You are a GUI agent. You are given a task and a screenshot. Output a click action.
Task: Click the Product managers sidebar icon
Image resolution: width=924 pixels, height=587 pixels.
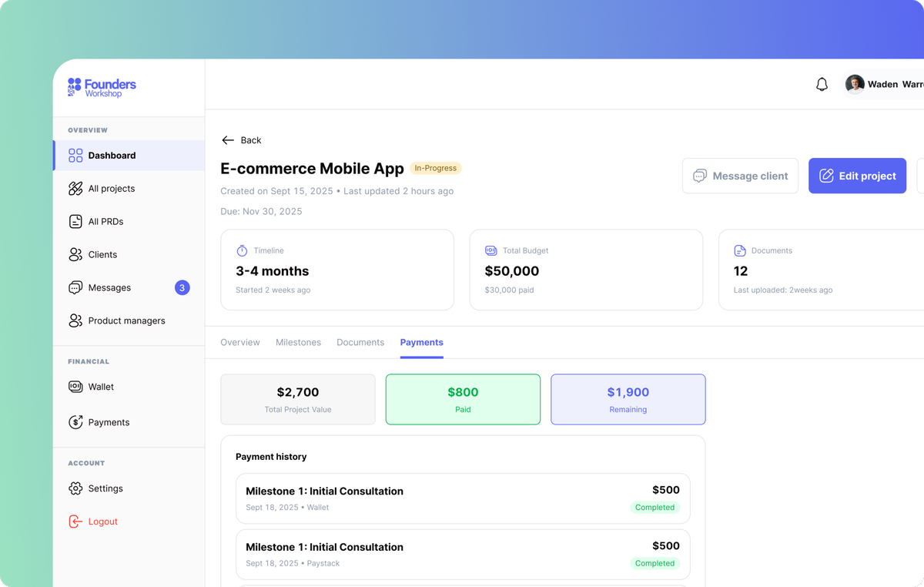(x=75, y=320)
